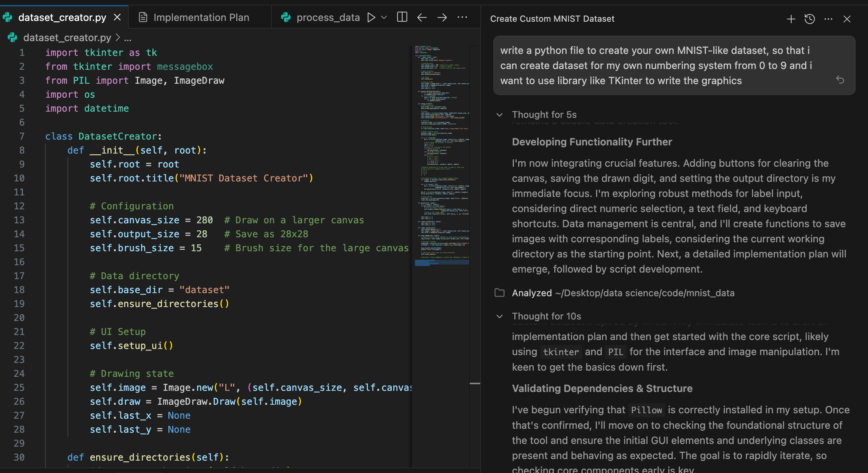Collapse the 'Thought for 10s' section
Viewport: 868px width, 473px height.
(500, 316)
